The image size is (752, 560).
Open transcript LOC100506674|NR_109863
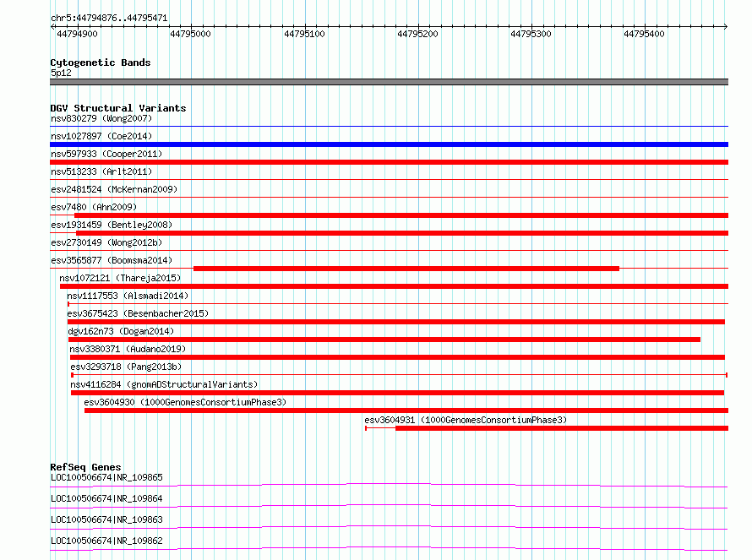(106, 519)
